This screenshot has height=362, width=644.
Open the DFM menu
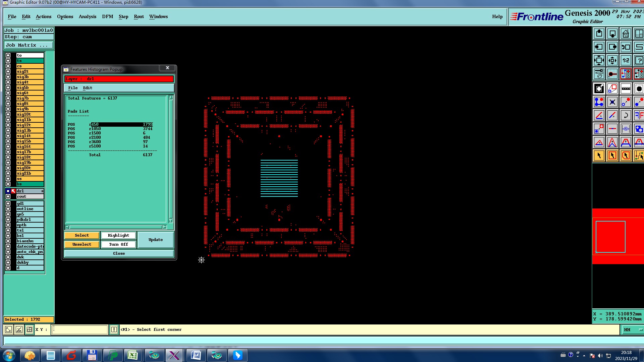pyautogui.click(x=107, y=16)
